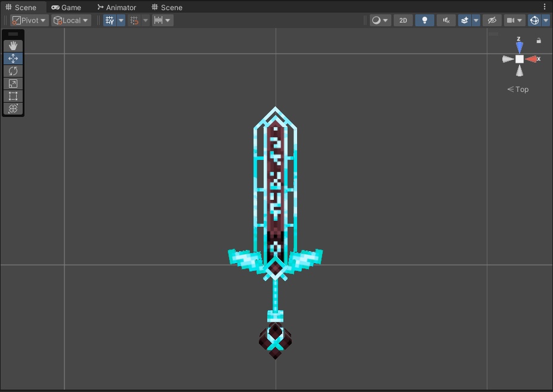
Task: Open the panel kebab options menu
Action: (x=545, y=7)
